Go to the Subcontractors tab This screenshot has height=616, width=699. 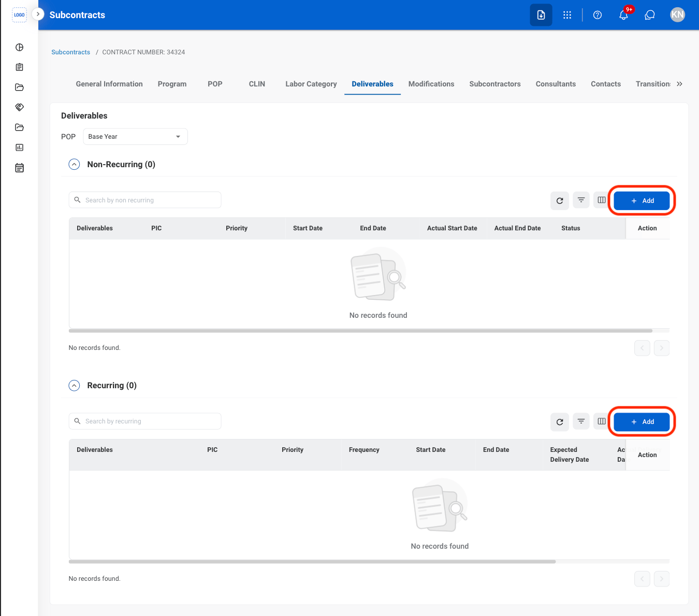[495, 84]
